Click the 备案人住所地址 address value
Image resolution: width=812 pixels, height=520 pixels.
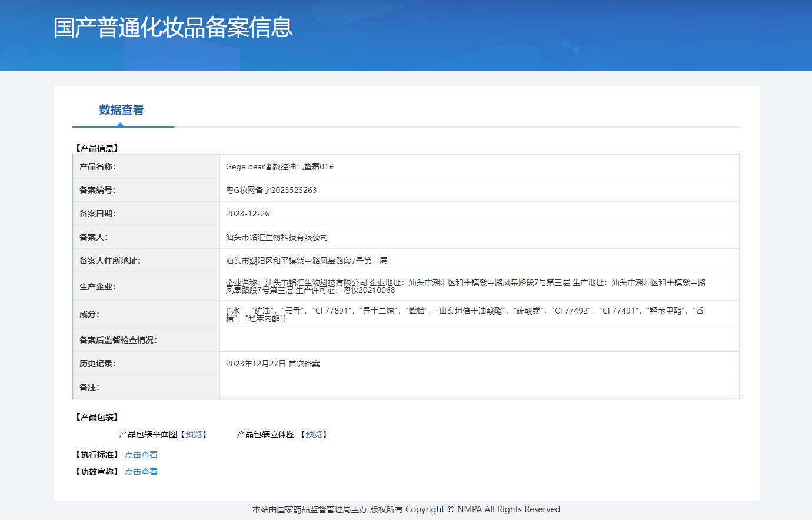pos(307,261)
